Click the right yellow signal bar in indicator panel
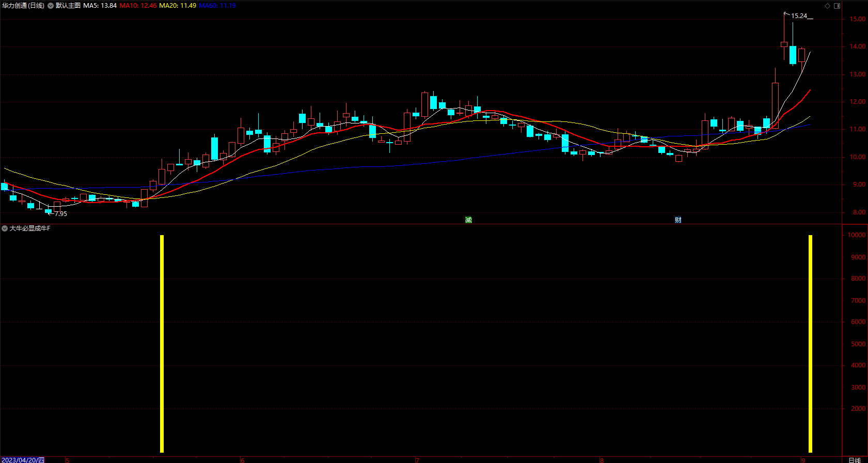This screenshot has height=463, width=868. point(810,344)
